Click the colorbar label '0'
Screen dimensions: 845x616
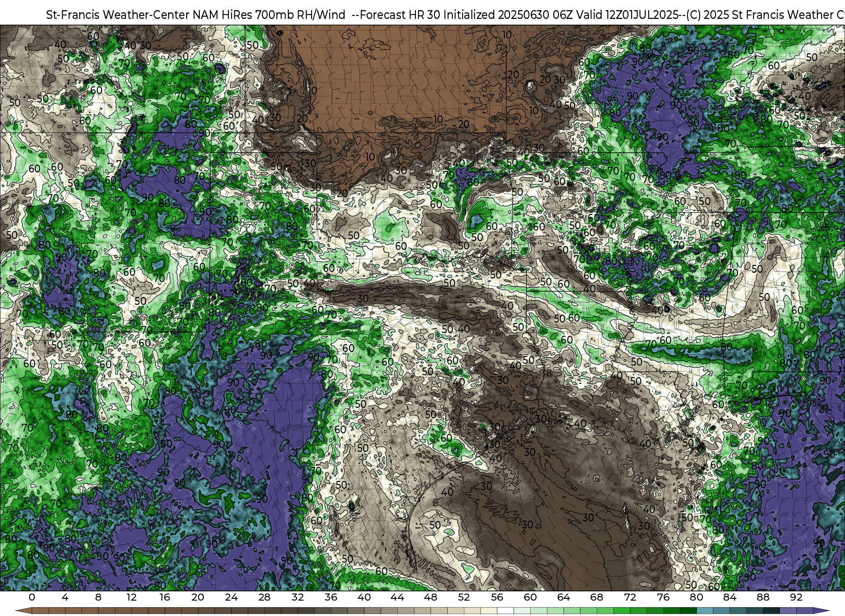(x=32, y=597)
